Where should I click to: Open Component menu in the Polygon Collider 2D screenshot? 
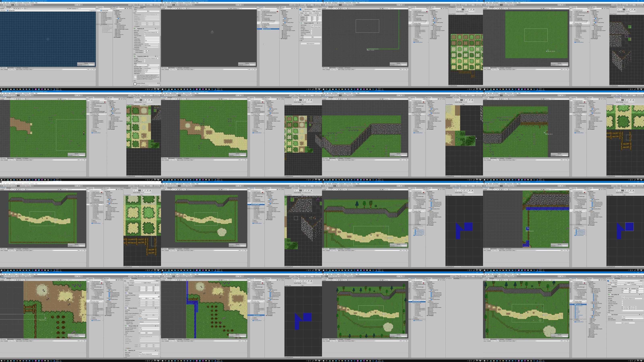point(180,3)
